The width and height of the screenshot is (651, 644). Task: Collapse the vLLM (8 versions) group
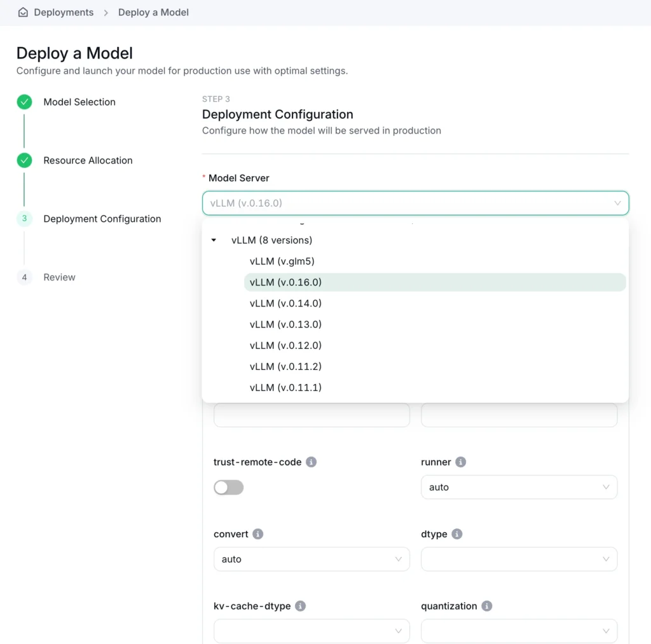(x=214, y=240)
